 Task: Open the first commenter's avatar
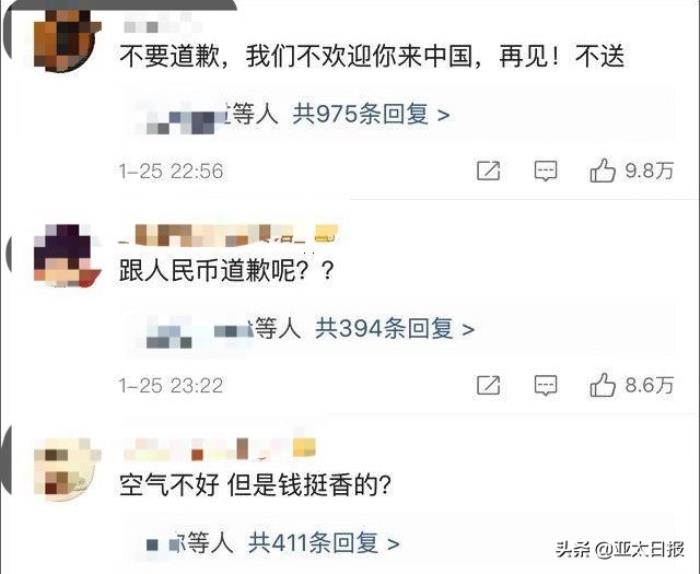pos(67,40)
